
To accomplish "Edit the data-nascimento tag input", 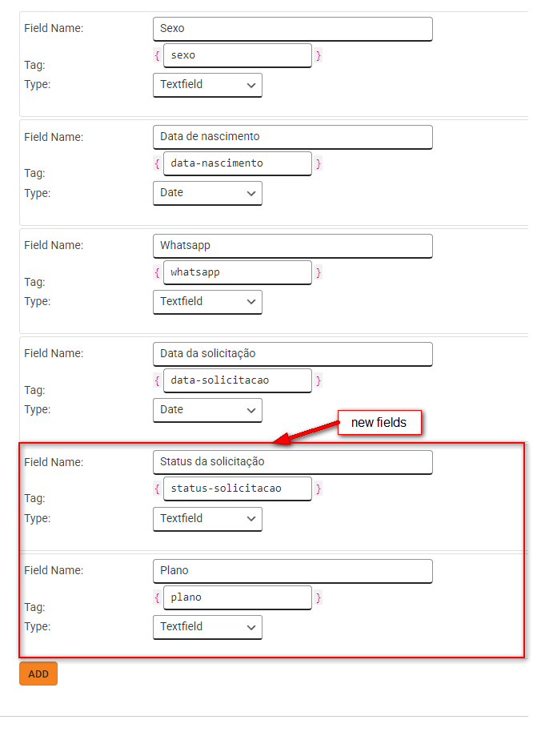I will click(x=237, y=163).
